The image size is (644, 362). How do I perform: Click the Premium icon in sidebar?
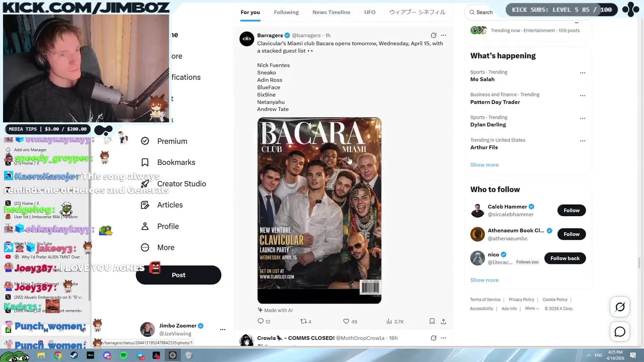click(145, 141)
